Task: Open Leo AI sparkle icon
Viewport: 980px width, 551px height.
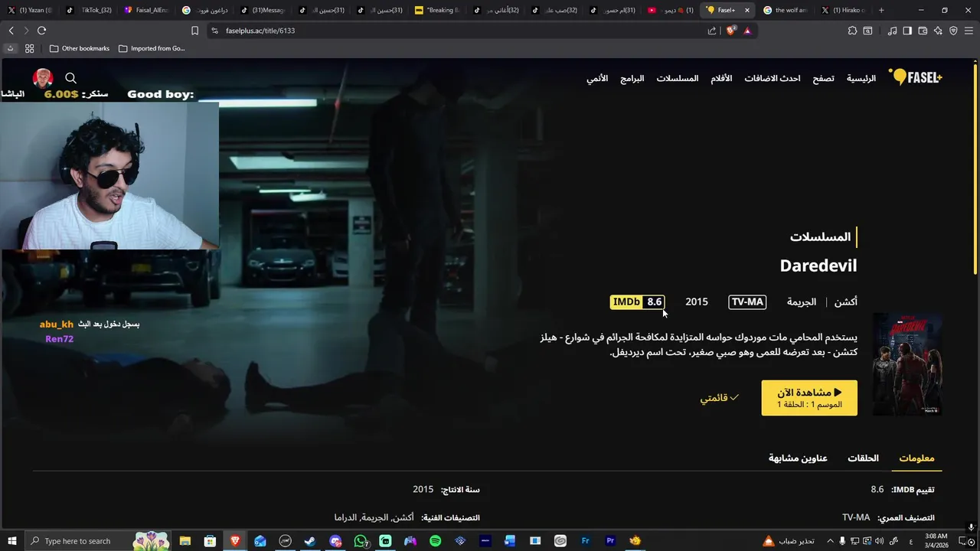Action: tap(938, 31)
